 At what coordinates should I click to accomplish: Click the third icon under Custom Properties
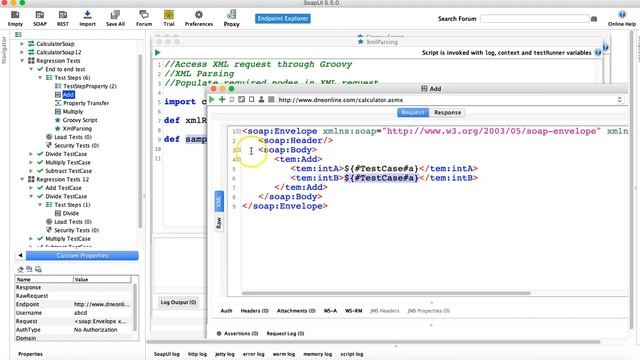(x=38, y=269)
